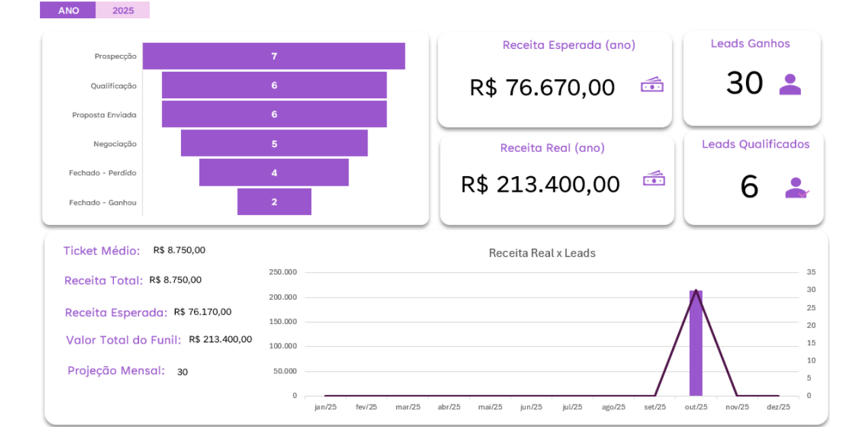Click the Negociação funnel bar

(x=274, y=144)
